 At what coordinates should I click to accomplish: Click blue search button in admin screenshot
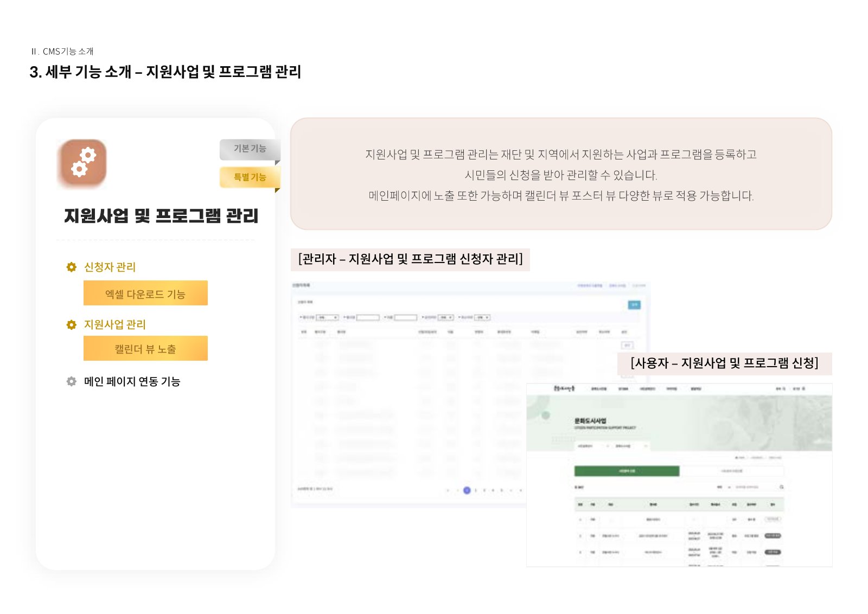pyautogui.click(x=634, y=305)
